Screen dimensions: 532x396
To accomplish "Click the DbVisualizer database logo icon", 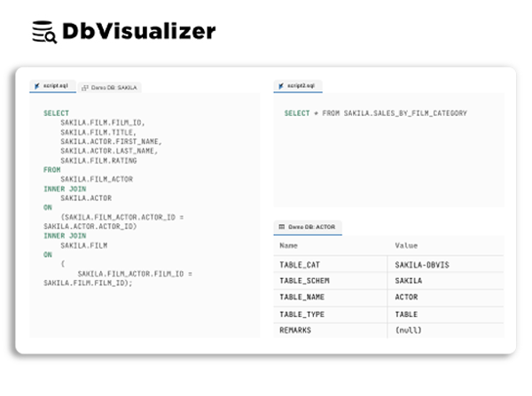I will point(44,32).
